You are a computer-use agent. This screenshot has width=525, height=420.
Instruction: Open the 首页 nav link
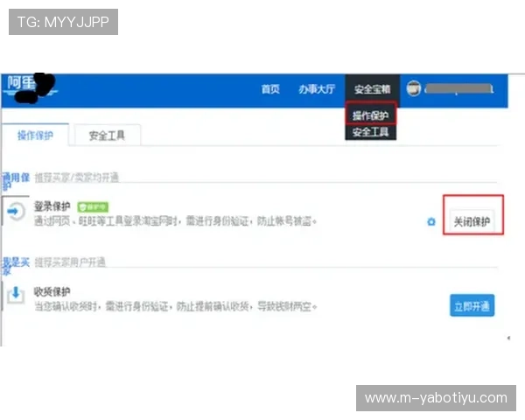(270, 89)
